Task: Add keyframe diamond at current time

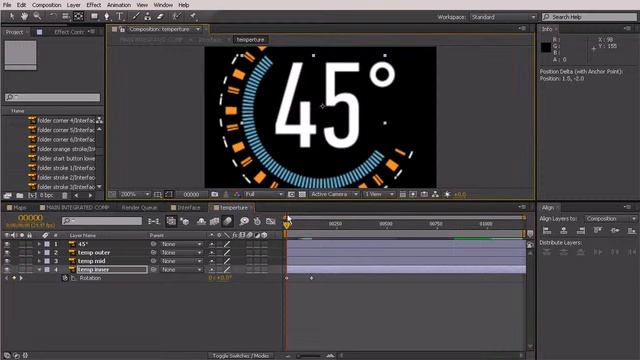Action: 14,278
